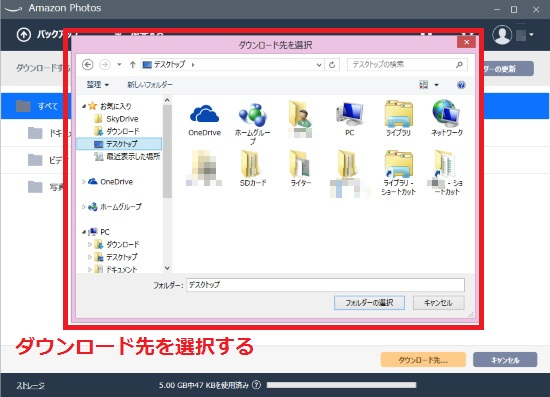Collapse the PC tree node
The image size is (550, 397).
tap(84, 232)
